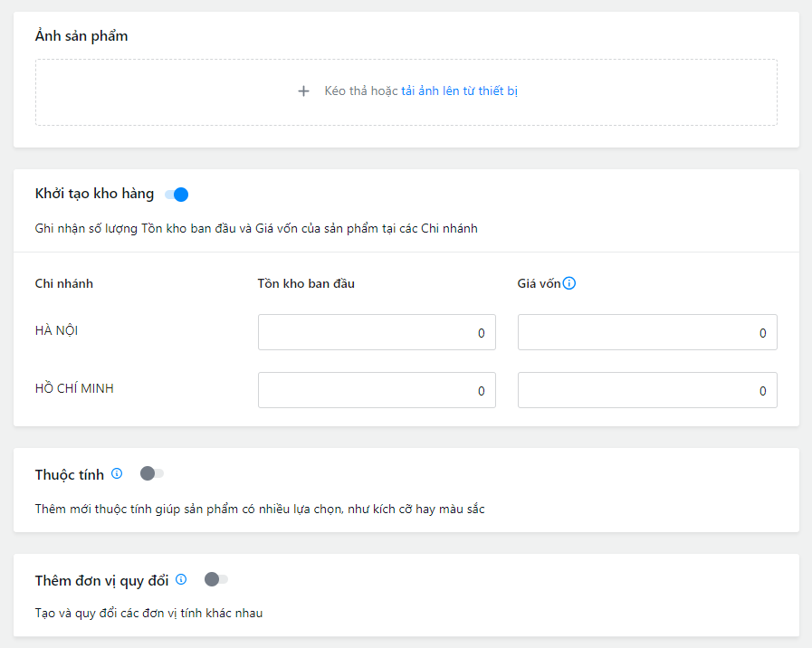Click the plus icon in image upload area
The width and height of the screenshot is (812, 648).
303,91
